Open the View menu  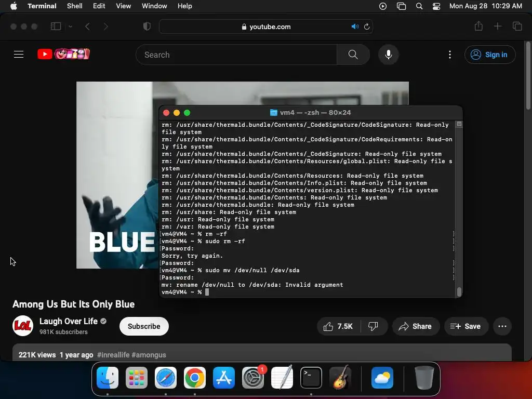click(123, 6)
